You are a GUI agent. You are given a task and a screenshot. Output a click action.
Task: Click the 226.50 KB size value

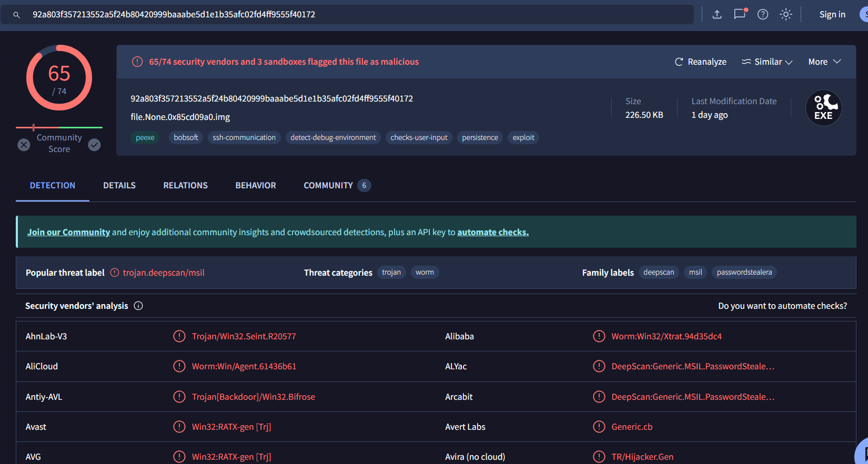click(644, 115)
